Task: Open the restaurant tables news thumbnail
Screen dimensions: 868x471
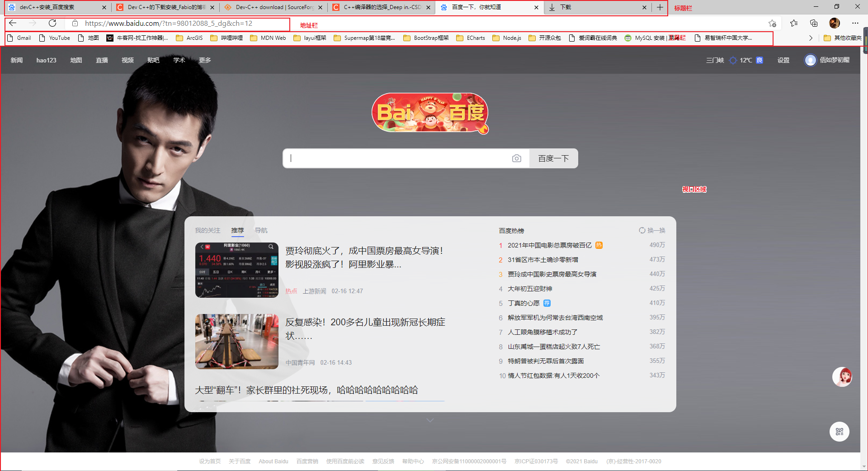Action: (237, 342)
